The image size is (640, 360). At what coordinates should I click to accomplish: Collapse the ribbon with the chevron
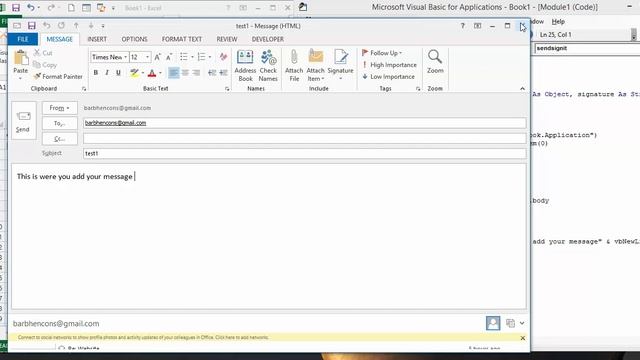[x=522, y=89]
